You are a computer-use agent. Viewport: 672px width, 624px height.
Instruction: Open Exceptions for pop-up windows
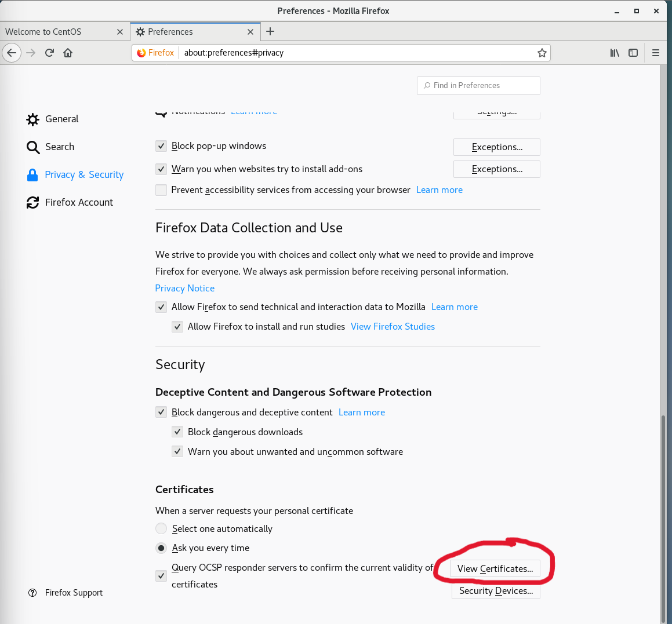[x=497, y=147]
